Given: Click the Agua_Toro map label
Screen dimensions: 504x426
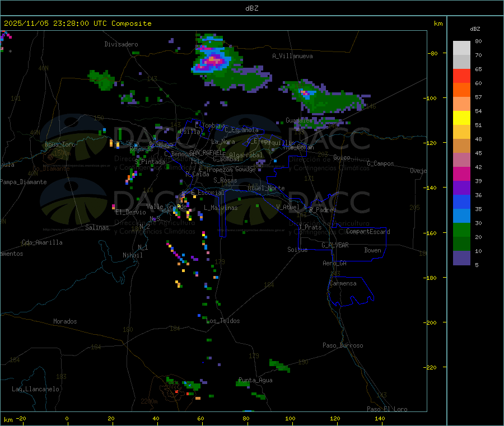Looking at the screenshot, I should click(x=60, y=144).
